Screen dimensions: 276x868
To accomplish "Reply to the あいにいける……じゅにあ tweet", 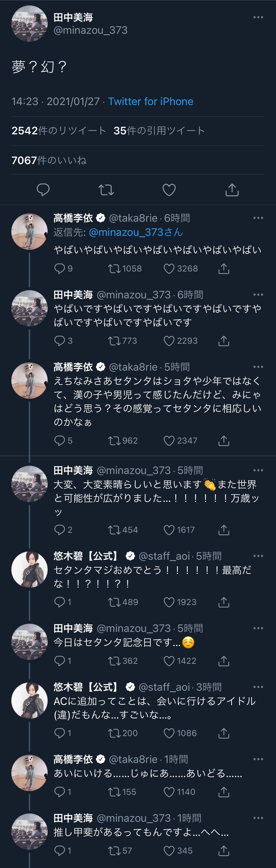I will tap(60, 792).
